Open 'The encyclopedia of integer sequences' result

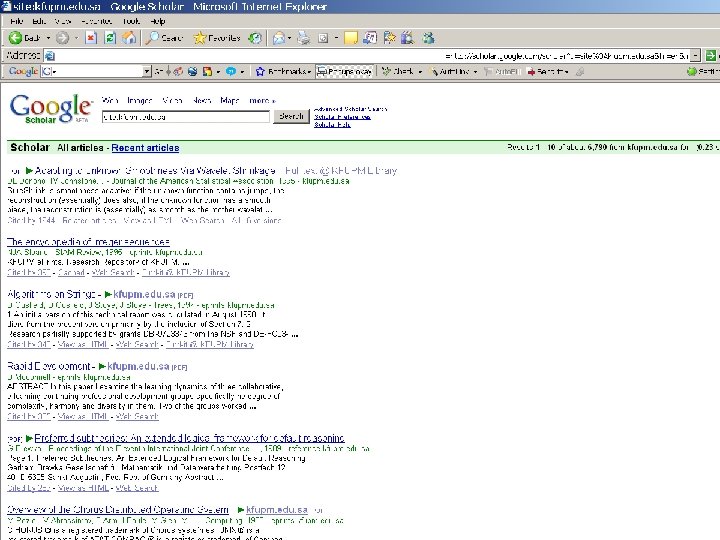(88, 242)
